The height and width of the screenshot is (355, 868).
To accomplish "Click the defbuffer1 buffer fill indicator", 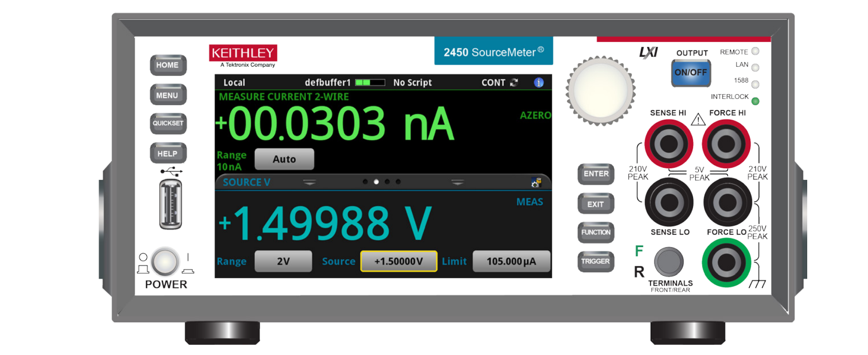I will click(x=370, y=83).
